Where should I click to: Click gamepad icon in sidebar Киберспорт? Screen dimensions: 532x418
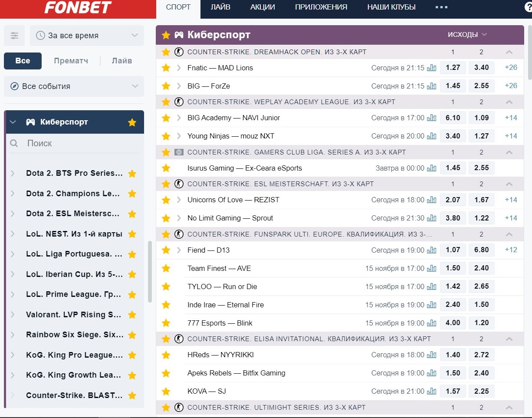click(30, 122)
